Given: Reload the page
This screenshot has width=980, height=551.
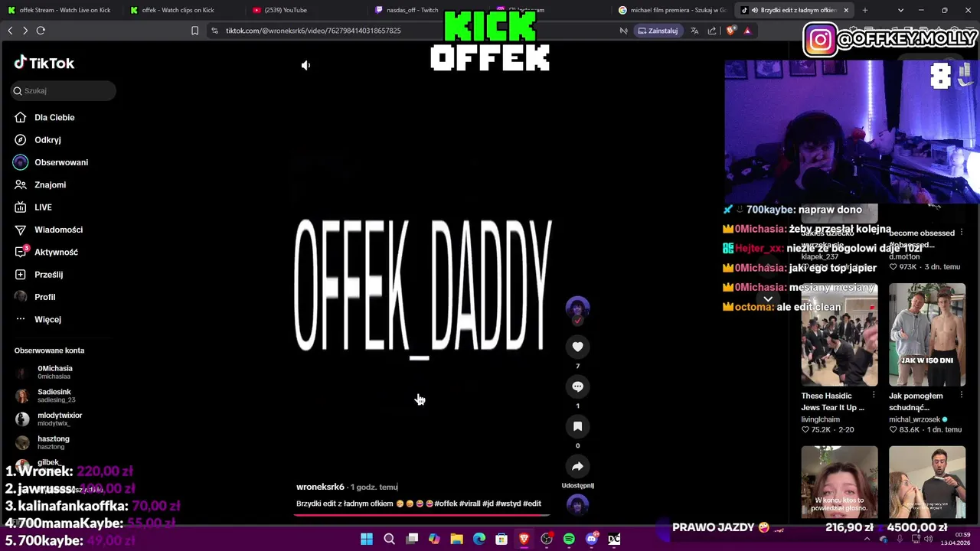Looking at the screenshot, I should click(41, 31).
